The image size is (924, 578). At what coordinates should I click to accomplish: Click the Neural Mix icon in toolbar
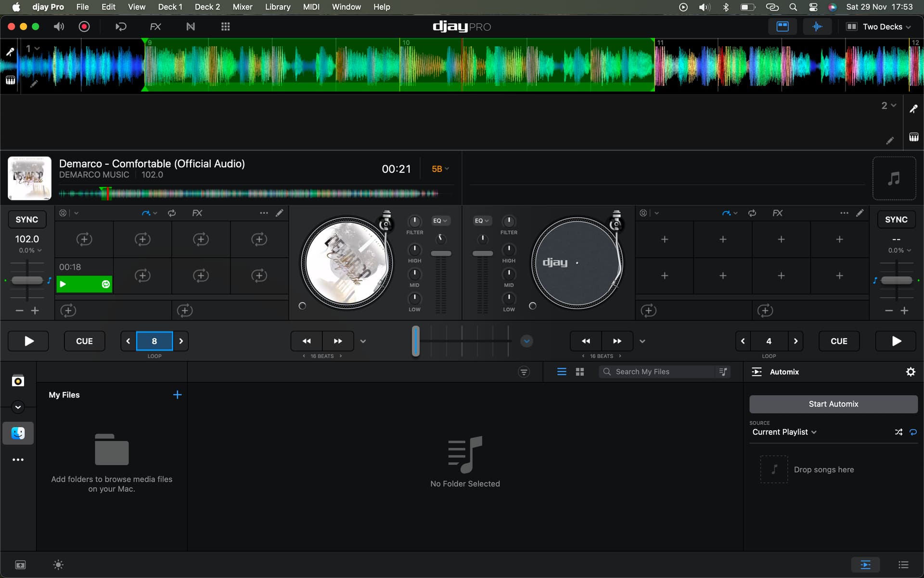191,26
